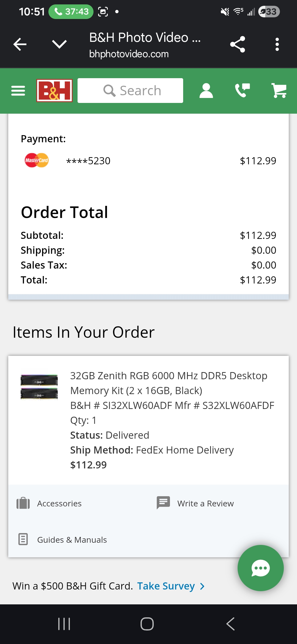Open the three-dot browser menu
Image resolution: width=297 pixels, height=644 pixels.
[x=277, y=44]
